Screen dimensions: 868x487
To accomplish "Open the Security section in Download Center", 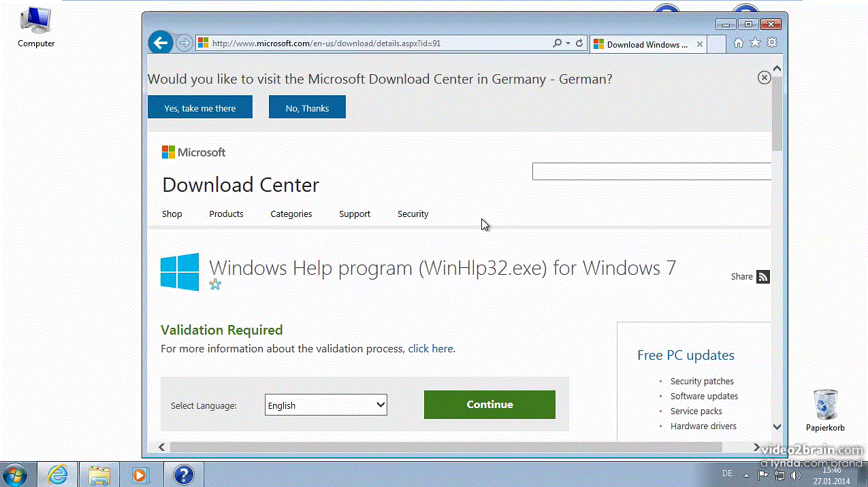I will (x=413, y=214).
